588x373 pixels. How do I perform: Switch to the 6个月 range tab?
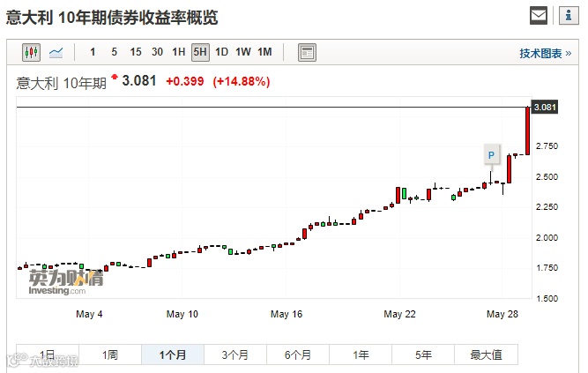298,354
